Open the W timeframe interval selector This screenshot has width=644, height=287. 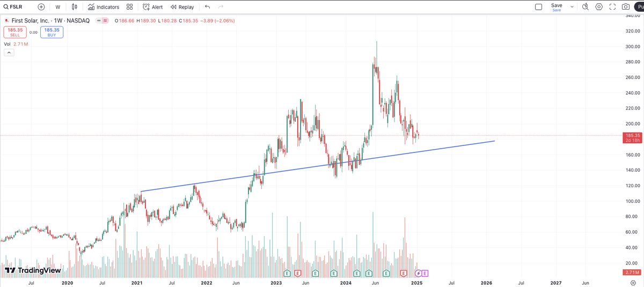[x=57, y=7]
